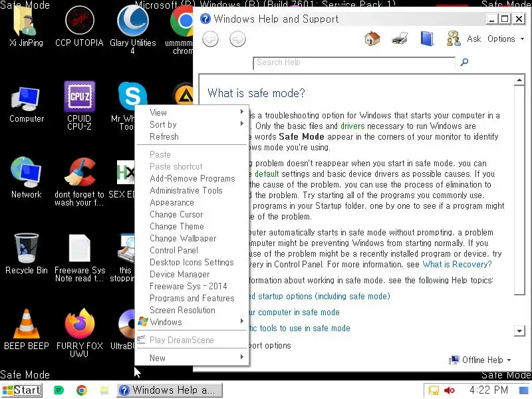The height and width of the screenshot is (399, 532).
Task: Open the Offline Help dropdown
Action: (480, 360)
